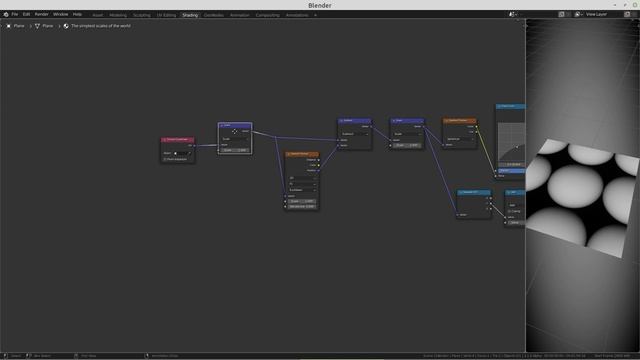Open the F1 feature dropdown in Voronoi node
The height and width of the screenshot is (360, 640).
point(302,184)
